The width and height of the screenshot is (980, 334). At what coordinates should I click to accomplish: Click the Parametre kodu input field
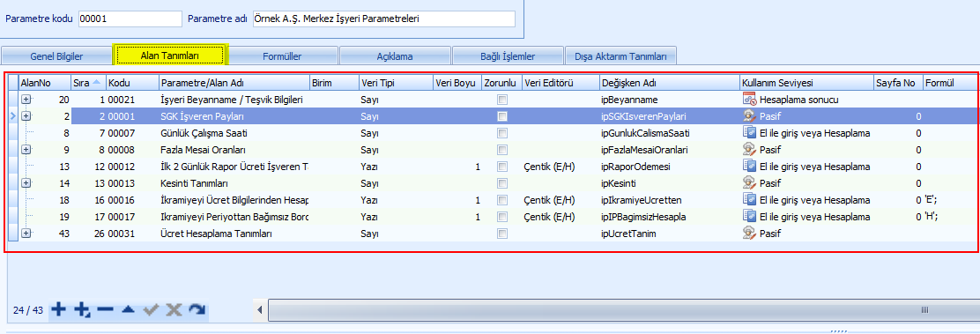pyautogui.click(x=130, y=19)
